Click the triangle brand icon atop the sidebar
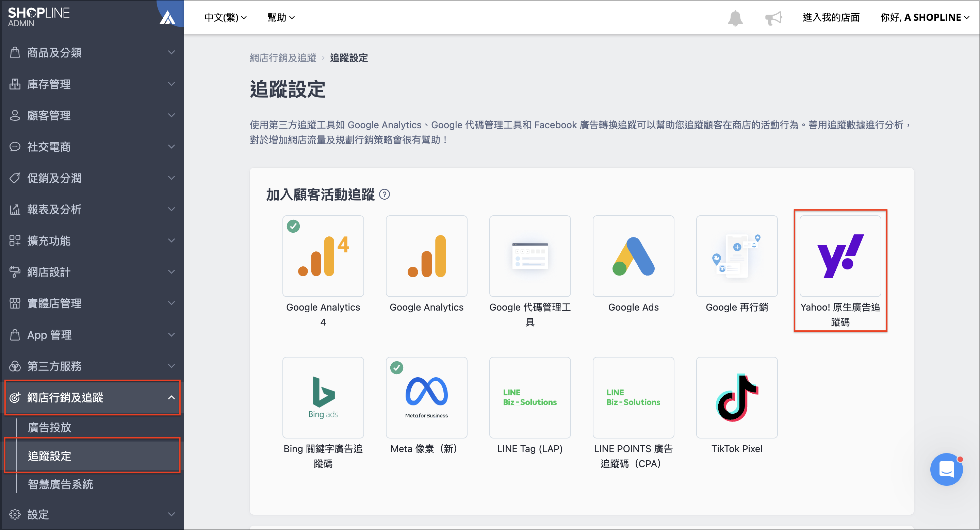Viewport: 980px width, 530px height. click(167, 17)
